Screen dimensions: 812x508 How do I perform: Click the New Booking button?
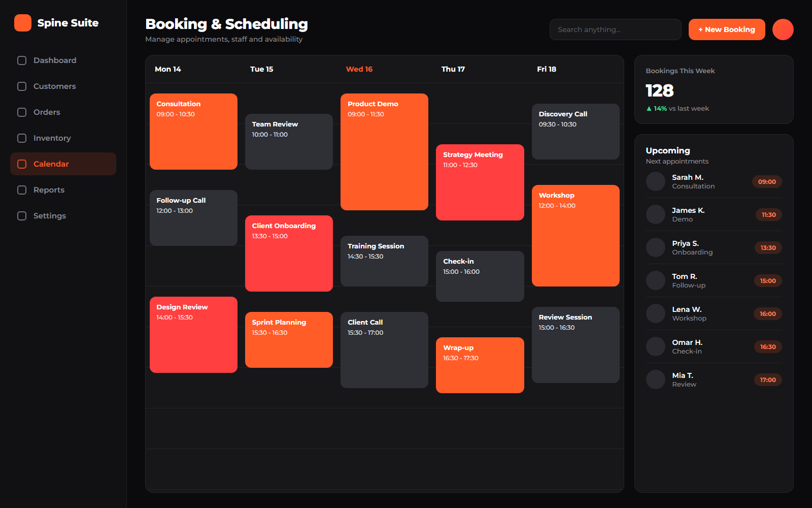(x=727, y=29)
